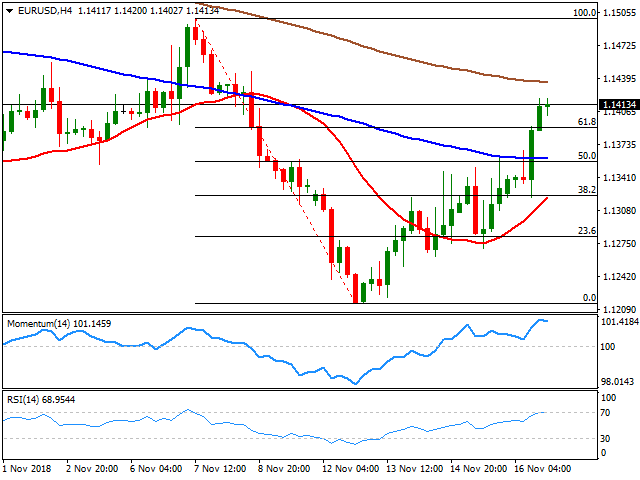Select the 61.8 Fibonacci level label
This screenshot has height=480, width=640.
click(x=587, y=121)
